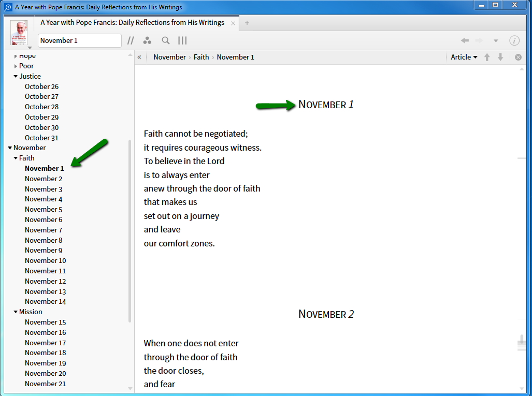Collapse the contents sidebar with double chevron
Image resolution: width=532 pixels, height=396 pixels.
[x=139, y=57]
